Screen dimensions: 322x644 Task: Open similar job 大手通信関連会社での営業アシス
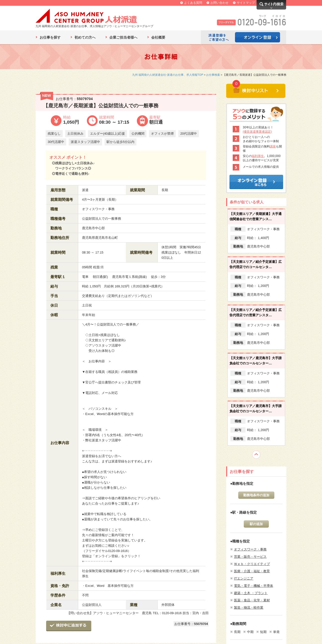pos(256,216)
